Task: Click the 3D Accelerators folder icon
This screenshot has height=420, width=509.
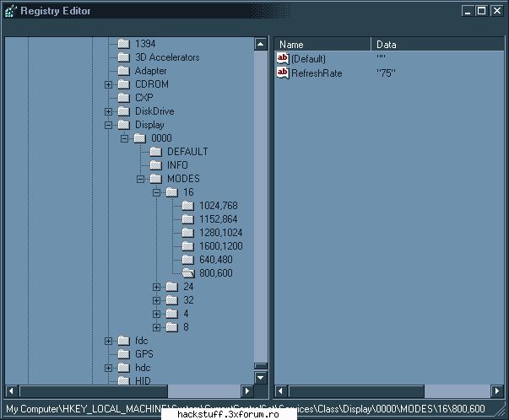Action: coord(124,57)
